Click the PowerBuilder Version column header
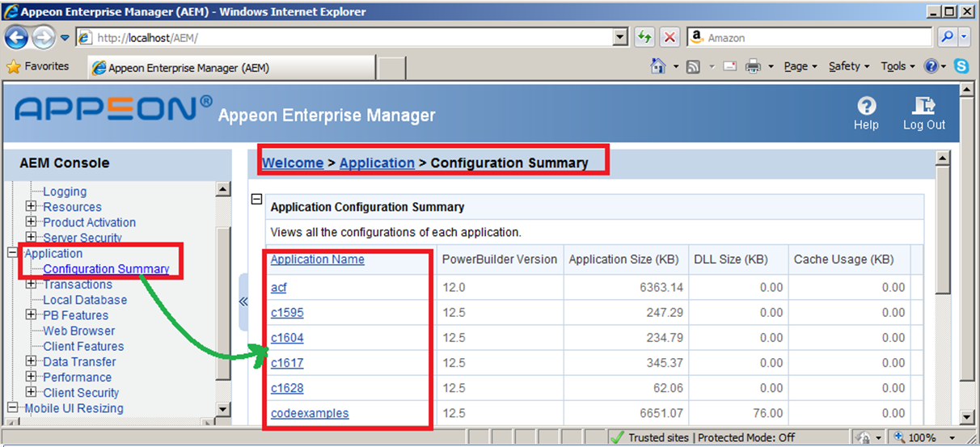The width and height of the screenshot is (980, 447). click(x=500, y=259)
